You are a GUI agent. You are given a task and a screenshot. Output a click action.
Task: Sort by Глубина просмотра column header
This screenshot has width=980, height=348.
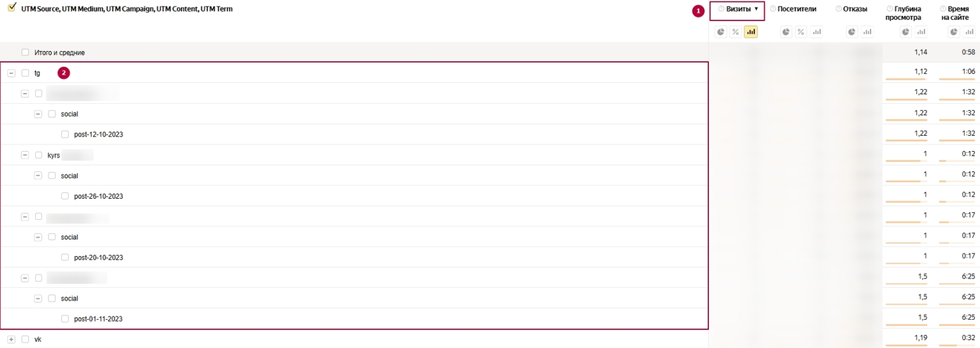pos(904,13)
